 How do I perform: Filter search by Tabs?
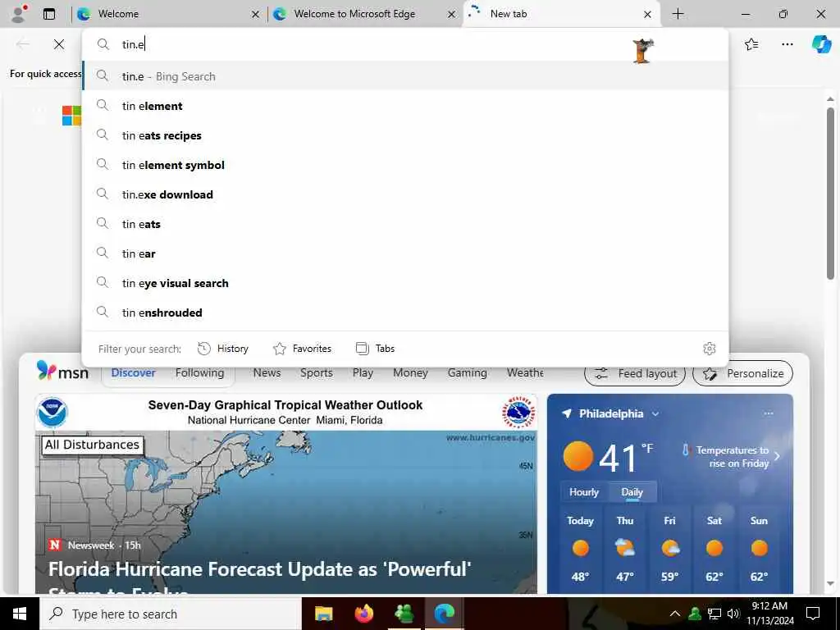[x=375, y=349]
